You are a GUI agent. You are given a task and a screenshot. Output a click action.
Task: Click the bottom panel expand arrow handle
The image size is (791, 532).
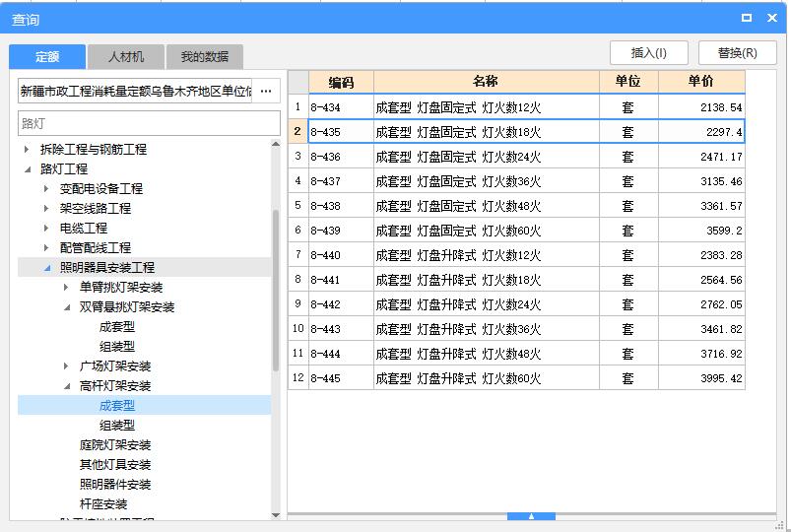(x=531, y=516)
